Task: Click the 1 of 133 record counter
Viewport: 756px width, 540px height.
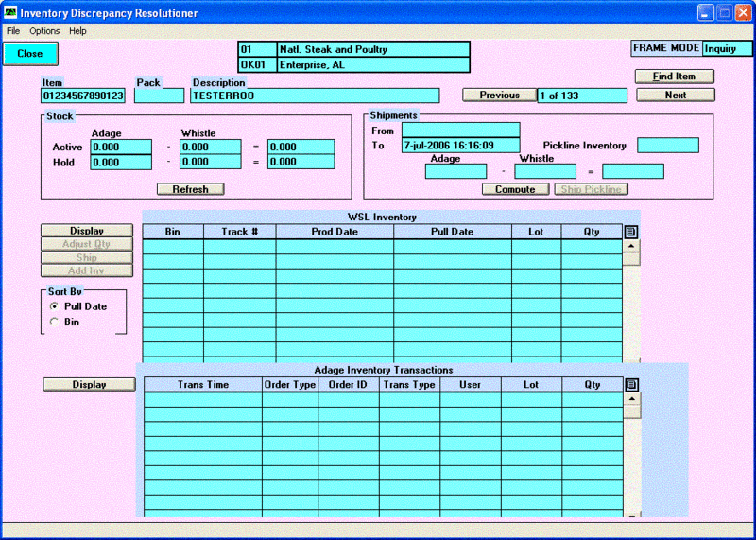Action: (582, 96)
